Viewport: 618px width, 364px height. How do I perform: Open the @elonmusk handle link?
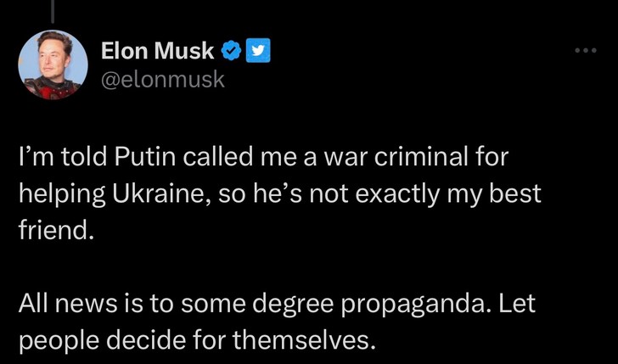tap(163, 79)
